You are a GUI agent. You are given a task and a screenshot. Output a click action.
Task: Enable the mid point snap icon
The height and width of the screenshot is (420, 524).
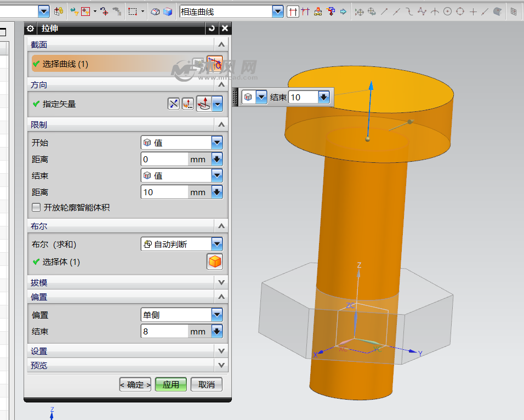pyautogui.click(x=397, y=12)
